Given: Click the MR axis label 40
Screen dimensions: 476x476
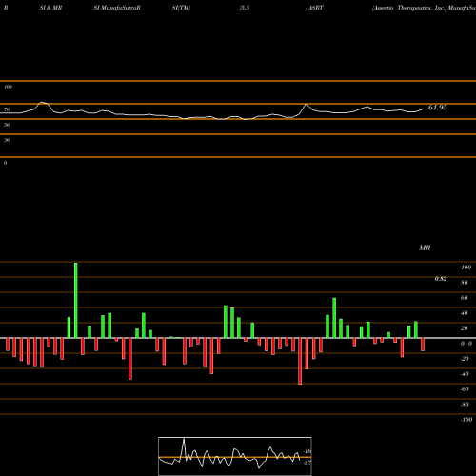Looking at the screenshot, I should pos(465,313).
